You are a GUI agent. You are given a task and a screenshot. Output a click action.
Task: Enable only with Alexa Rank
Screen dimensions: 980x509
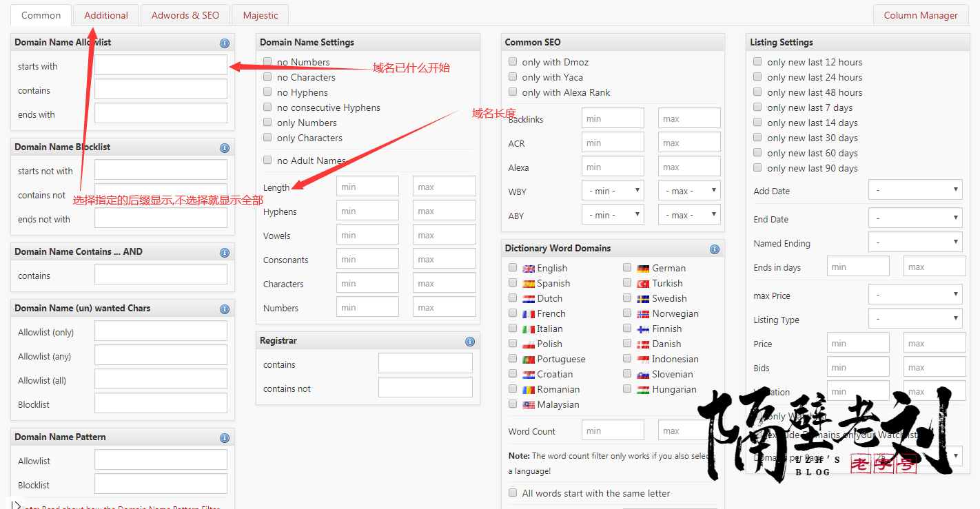[513, 92]
